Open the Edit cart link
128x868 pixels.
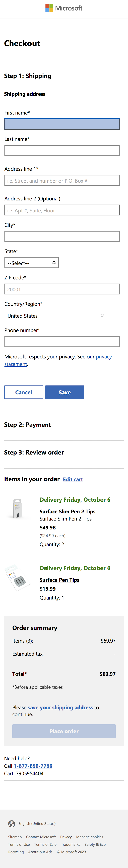[x=73, y=479]
